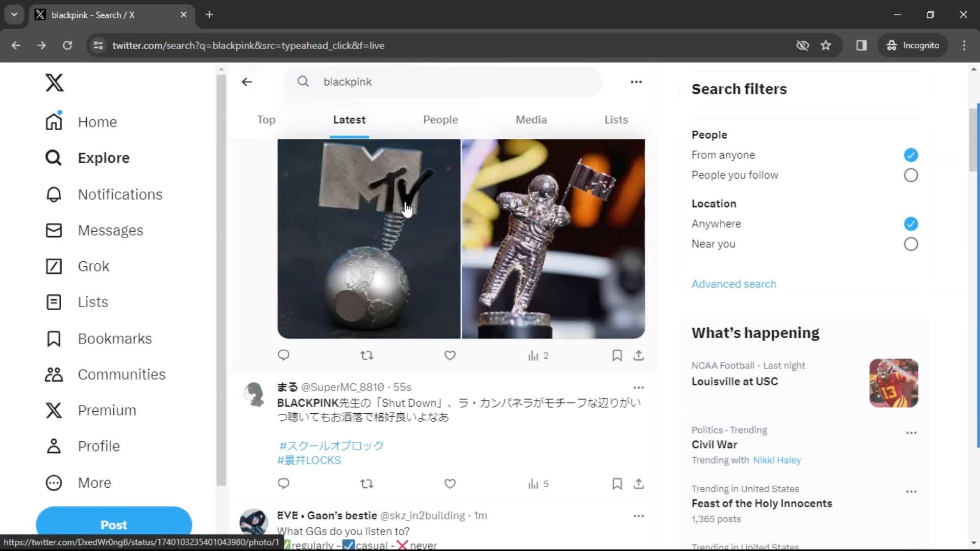Switch to the Lists search tab
The width and height of the screenshot is (980, 551).
616,120
